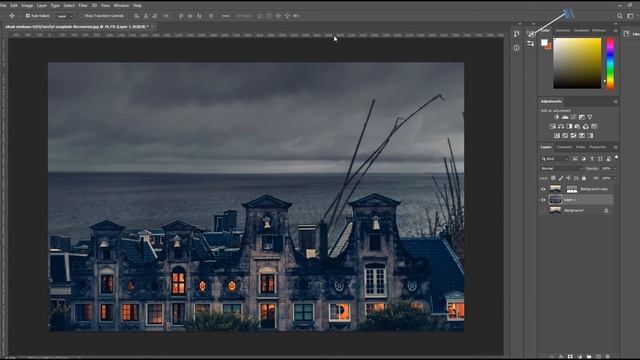Viewport: 640px width, 360px height.
Task: Switch to the Channels tab
Action: tap(564, 147)
